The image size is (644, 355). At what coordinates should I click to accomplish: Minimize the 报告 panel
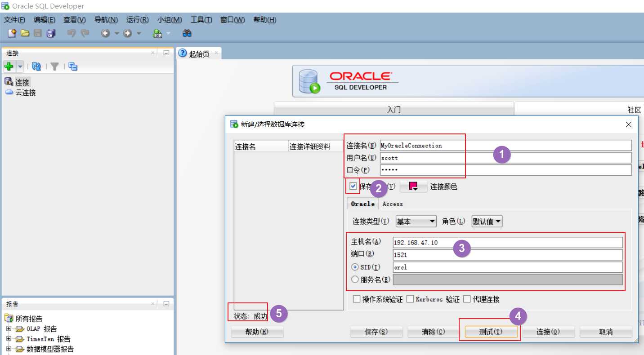166,304
